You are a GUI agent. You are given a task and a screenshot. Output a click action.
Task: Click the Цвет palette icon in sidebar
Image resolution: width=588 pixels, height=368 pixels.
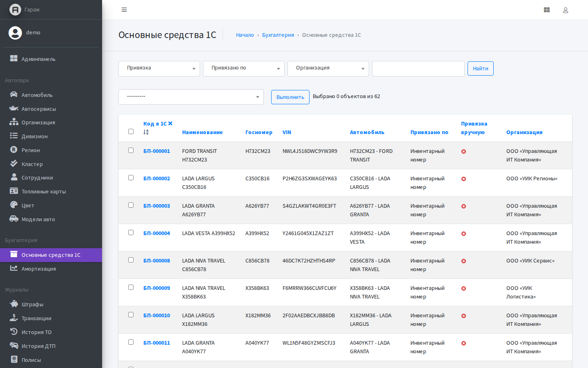(14, 205)
